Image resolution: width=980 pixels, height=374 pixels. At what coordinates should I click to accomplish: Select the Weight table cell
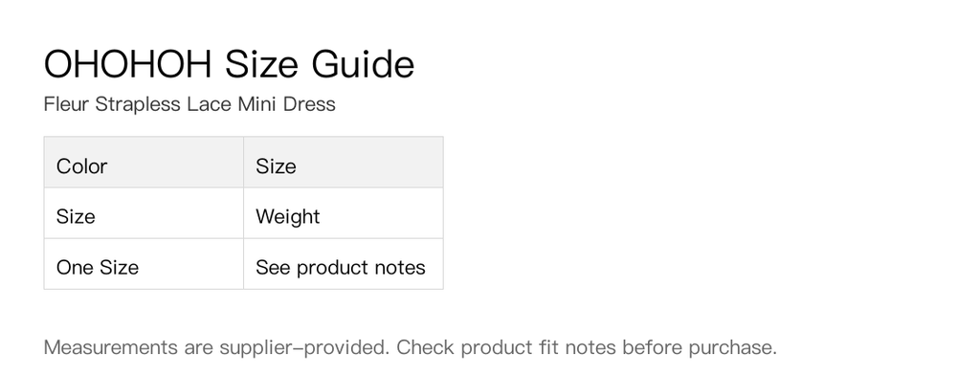point(344,213)
